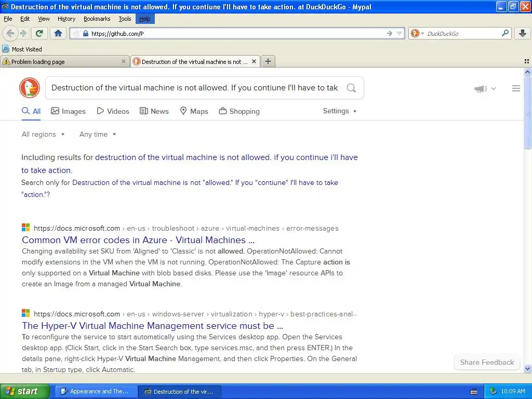Open the Downloads arrow button

523,33
